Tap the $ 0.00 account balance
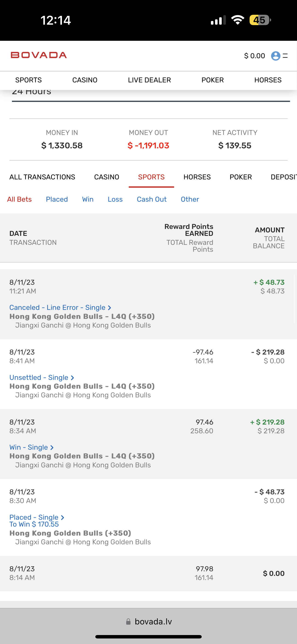This screenshot has width=297, height=644. pyautogui.click(x=254, y=56)
